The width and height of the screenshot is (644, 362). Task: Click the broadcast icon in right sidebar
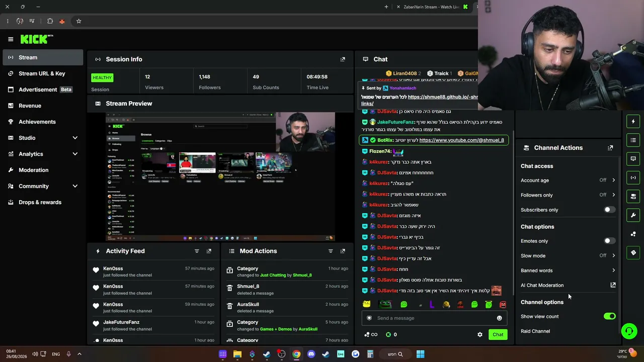coord(633,177)
